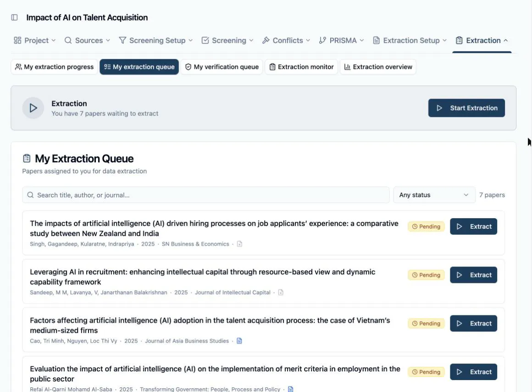Click Pending badge on New Zealand paper

426,226
